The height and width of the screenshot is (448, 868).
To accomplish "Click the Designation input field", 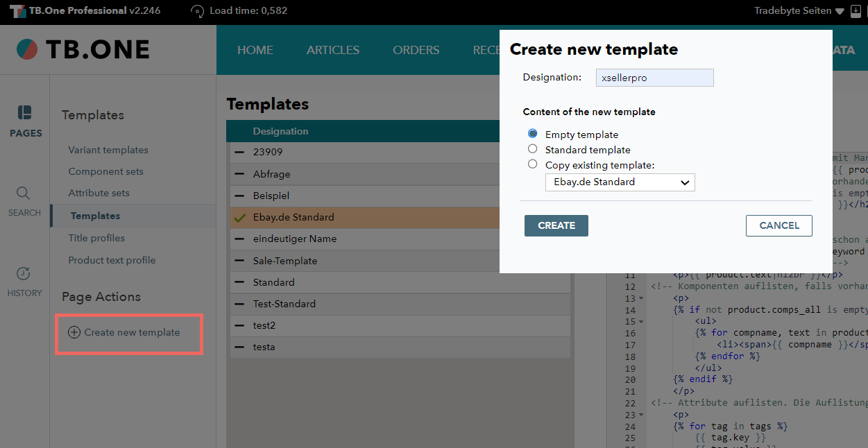I will [x=655, y=78].
